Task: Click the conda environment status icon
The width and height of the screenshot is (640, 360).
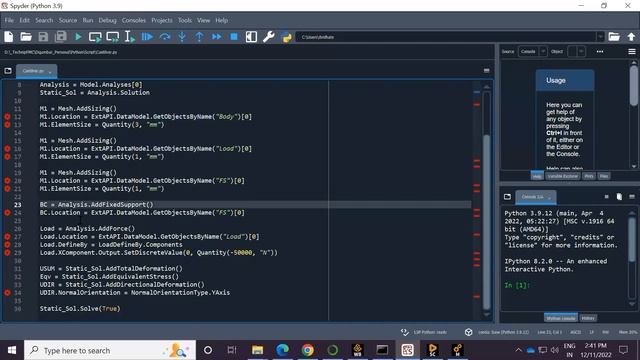Action: (x=469, y=332)
